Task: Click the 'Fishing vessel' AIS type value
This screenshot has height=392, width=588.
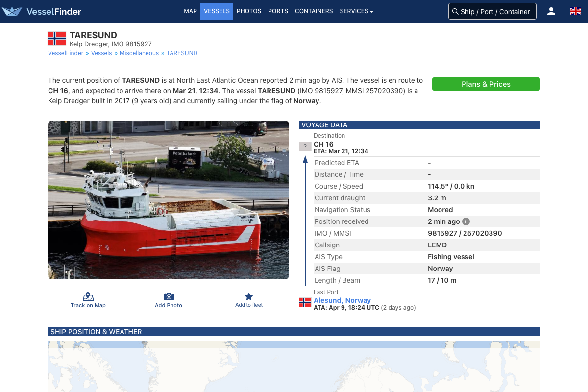Action: (x=451, y=257)
